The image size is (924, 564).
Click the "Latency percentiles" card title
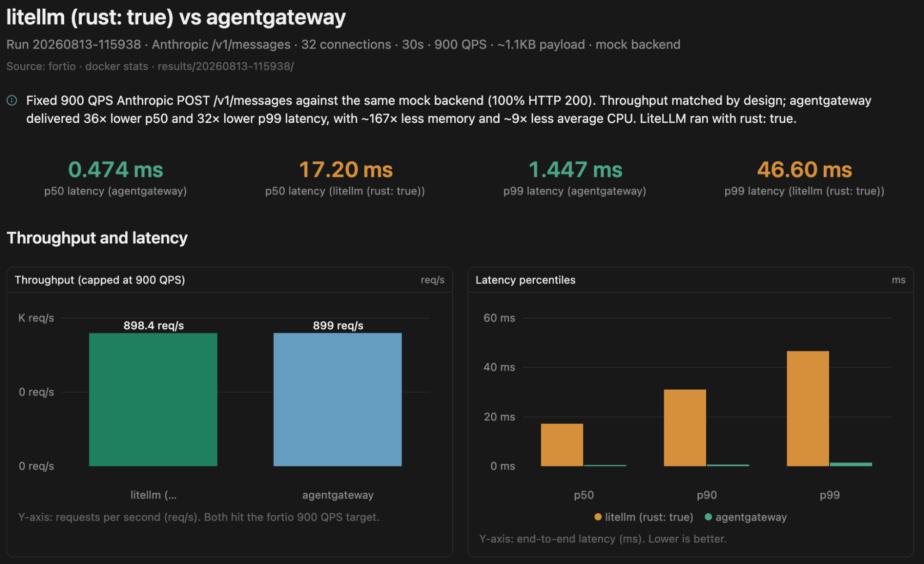pyautogui.click(x=526, y=280)
